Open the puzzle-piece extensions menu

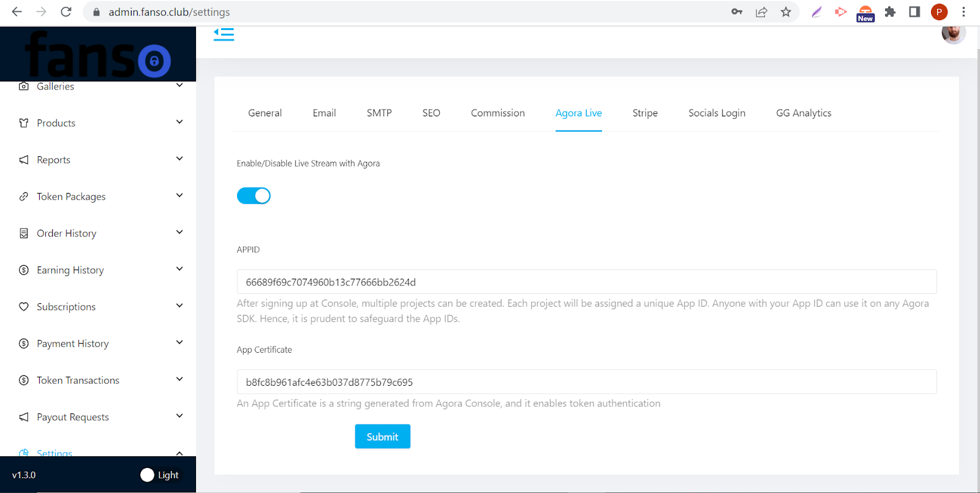pyautogui.click(x=890, y=12)
